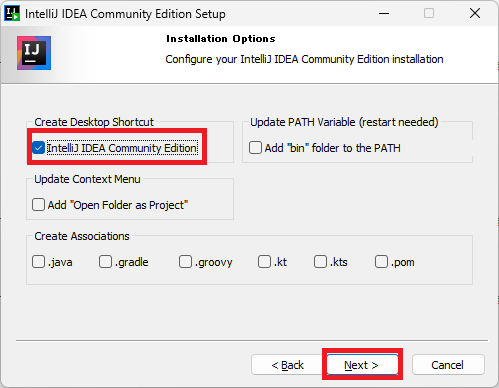Image resolution: width=499 pixels, height=388 pixels.
Task: Click the Update Context Menu group label
Action: pyautogui.click(x=87, y=179)
